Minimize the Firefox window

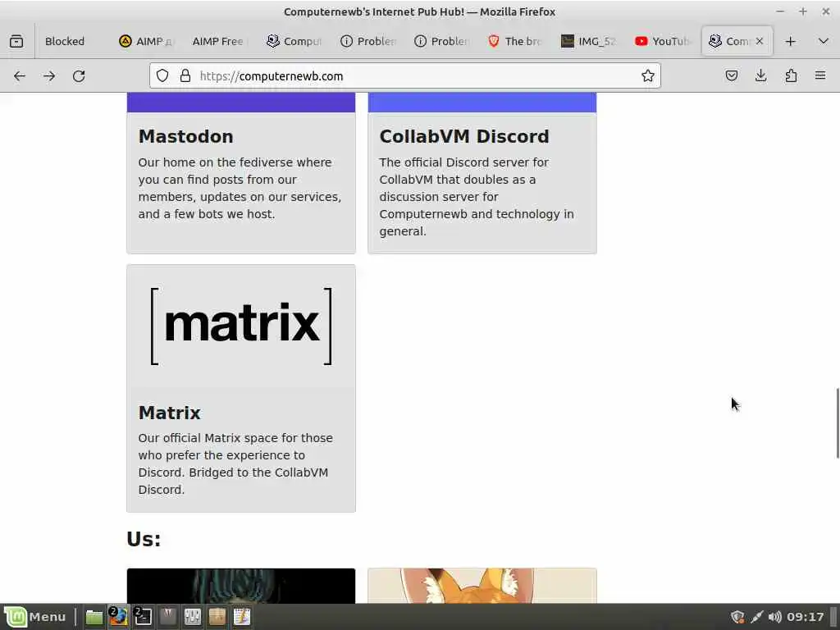780,11
